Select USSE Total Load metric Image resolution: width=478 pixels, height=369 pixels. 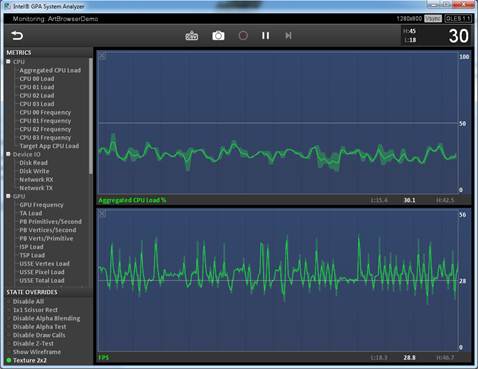point(42,280)
